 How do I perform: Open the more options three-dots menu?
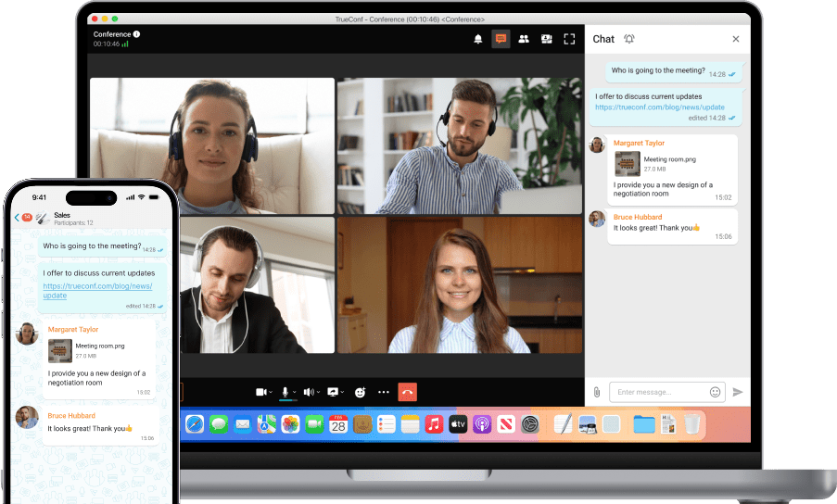(384, 392)
